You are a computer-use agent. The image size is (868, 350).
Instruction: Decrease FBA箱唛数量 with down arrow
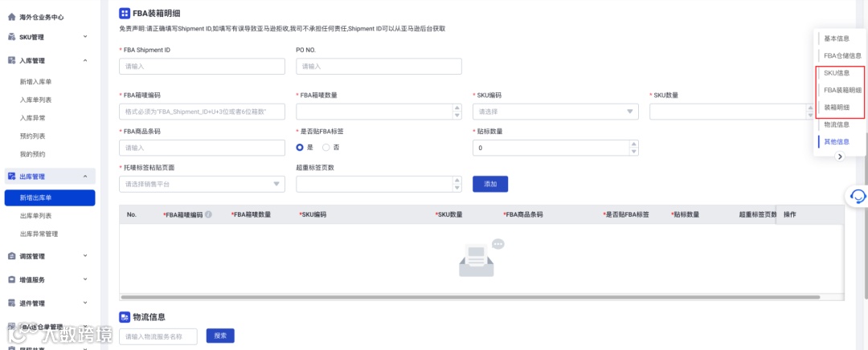(457, 116)
